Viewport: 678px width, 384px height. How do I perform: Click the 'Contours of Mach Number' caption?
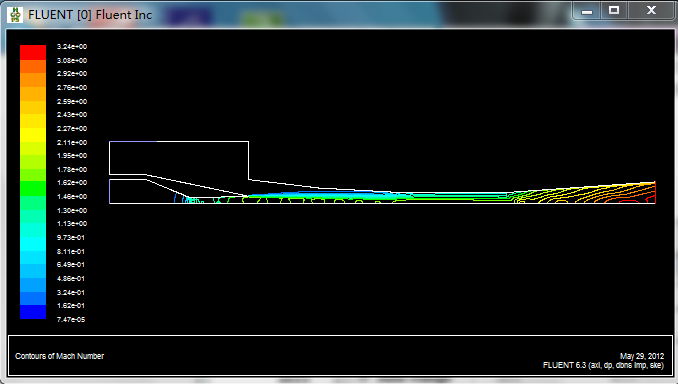click(60, 356)
